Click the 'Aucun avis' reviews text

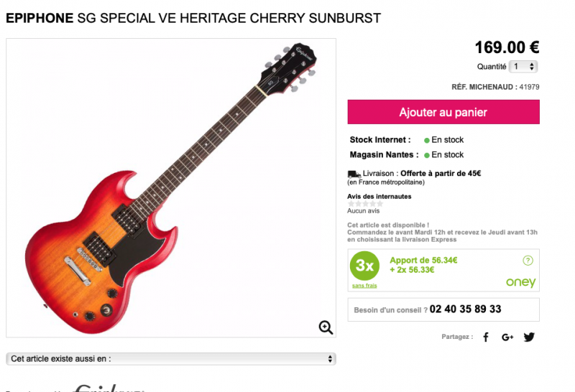[x=364, y=211]
